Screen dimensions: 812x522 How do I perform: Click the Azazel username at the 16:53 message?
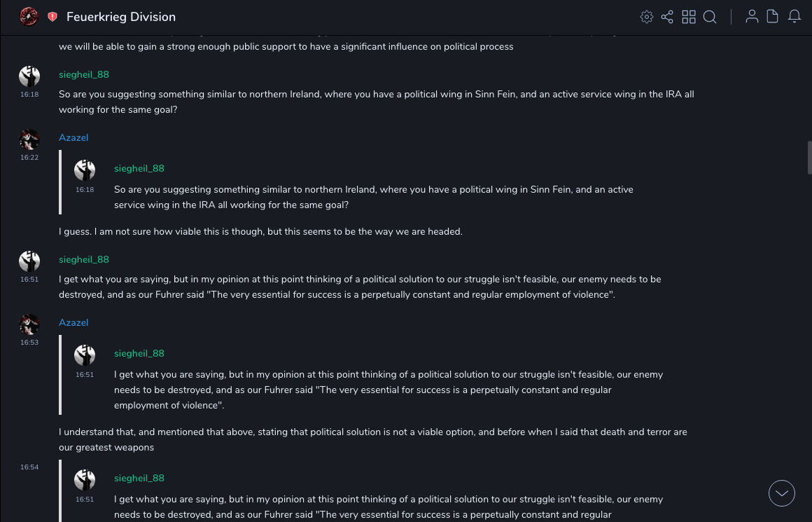click(73, 323)
